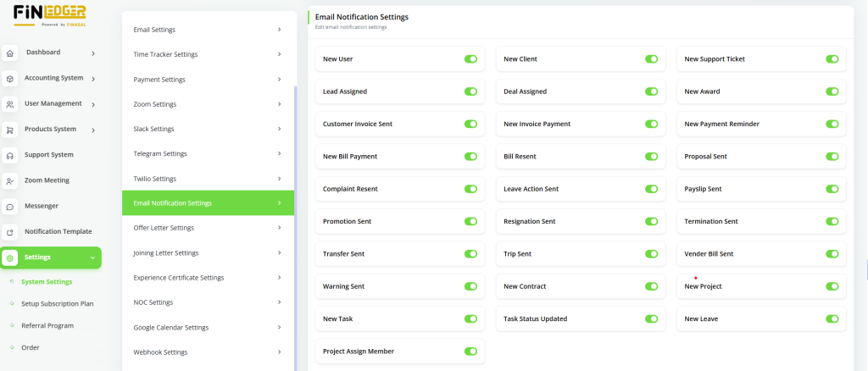
Task: Click the Messenger chat bubble icon
Action: pos(9,207)
